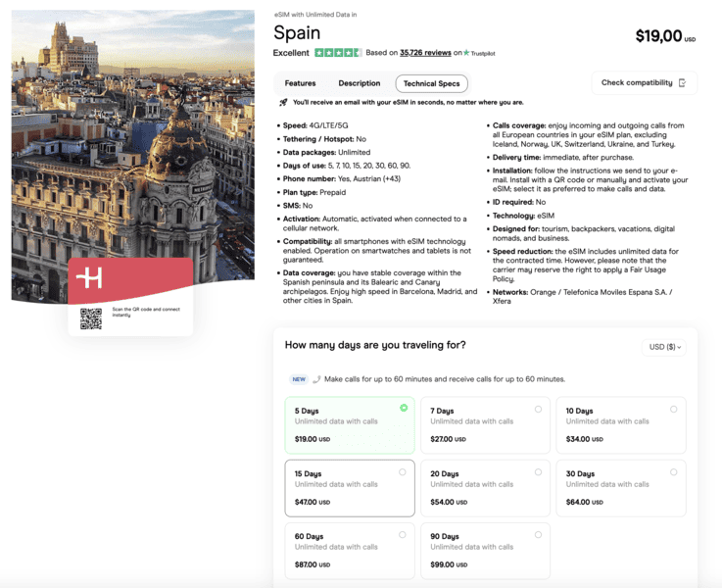Click the Trustpilot star logo
The width and height of the screenshot is (722, 588).
466,53
